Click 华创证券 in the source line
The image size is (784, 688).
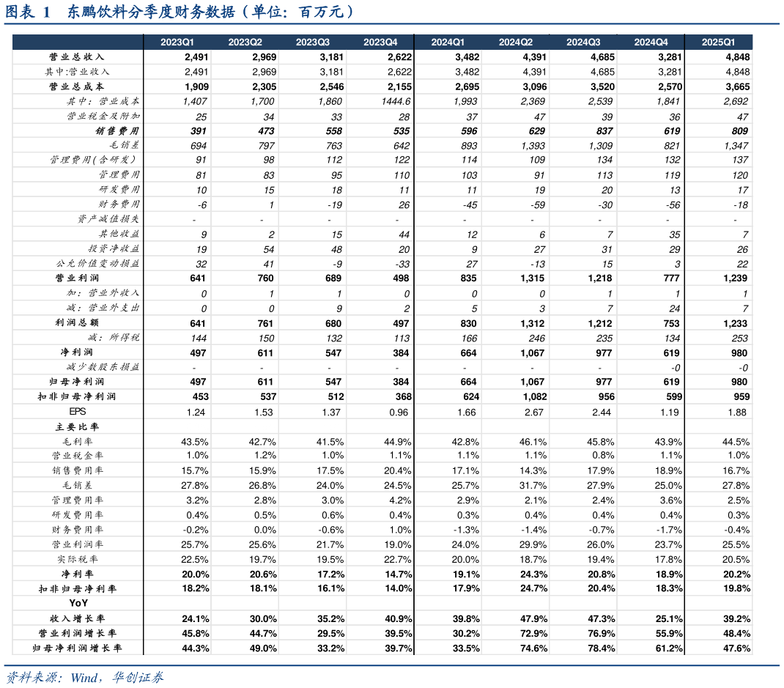point(138,677)
